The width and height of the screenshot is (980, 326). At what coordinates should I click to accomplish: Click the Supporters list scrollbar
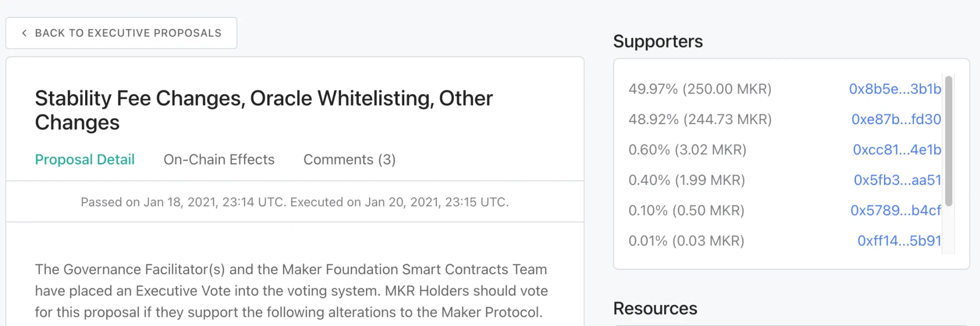[x=948, y=141]
